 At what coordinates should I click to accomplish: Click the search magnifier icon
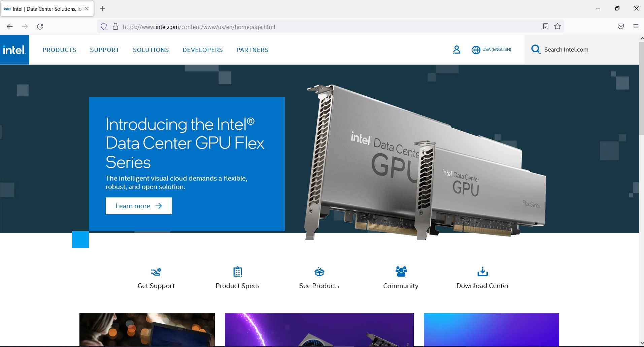[536, 49]
